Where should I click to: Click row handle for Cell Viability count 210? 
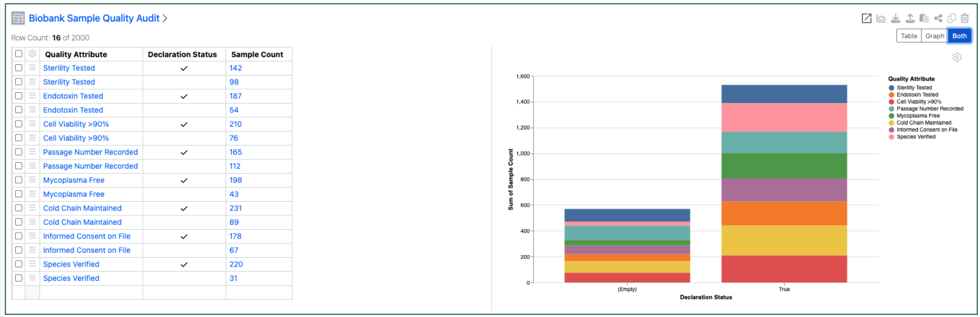pyautogui.click(x=32, y=124)
